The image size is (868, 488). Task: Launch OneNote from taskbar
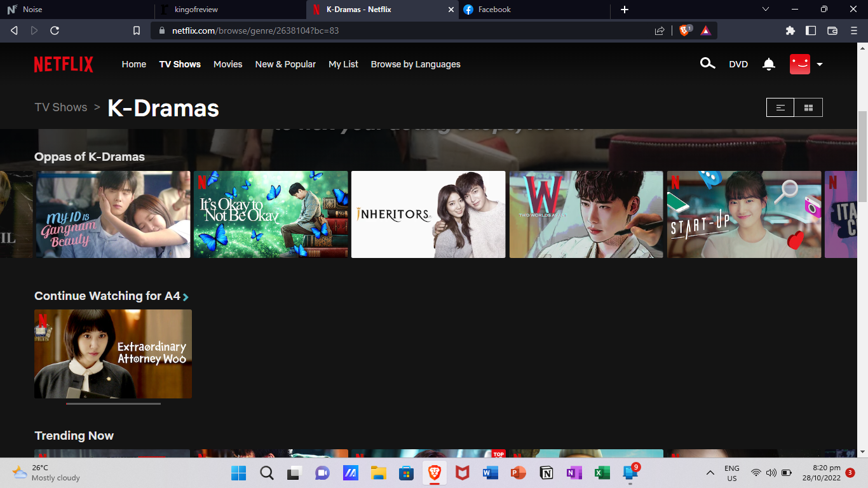(574, 473)
